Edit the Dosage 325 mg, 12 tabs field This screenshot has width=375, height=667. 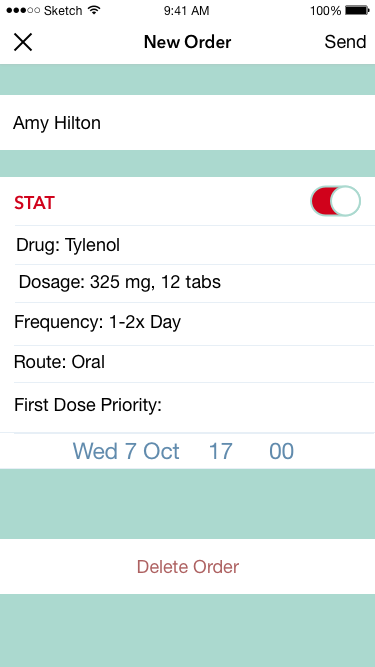(195, 282)
